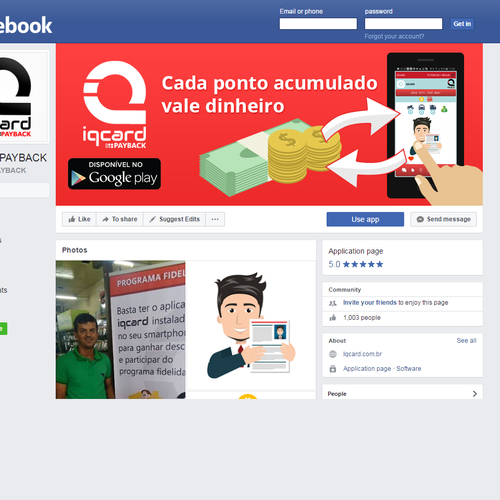Open the cartoon man holding document photo
The width and height of the screenshot is (500, 500).
[x=251, y=325]
